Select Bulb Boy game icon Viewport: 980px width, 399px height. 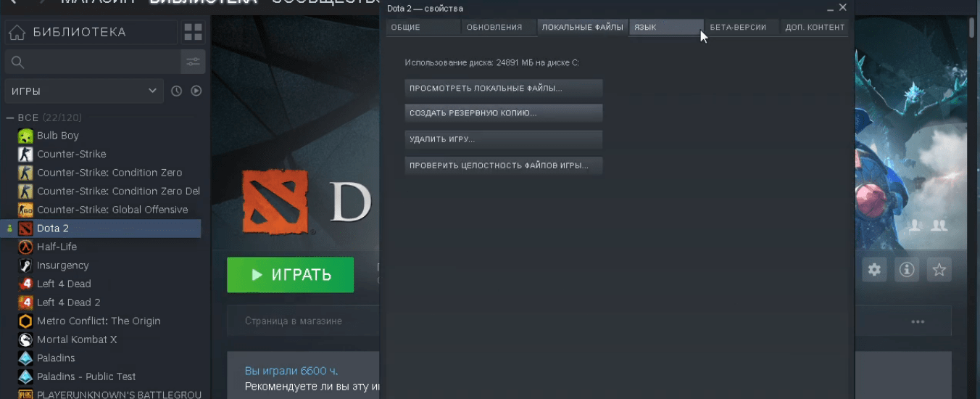point(25,136)
